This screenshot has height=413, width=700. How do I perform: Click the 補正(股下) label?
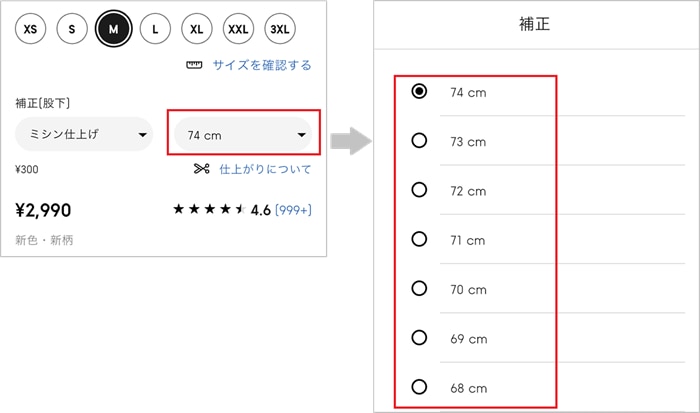(42, 103)
